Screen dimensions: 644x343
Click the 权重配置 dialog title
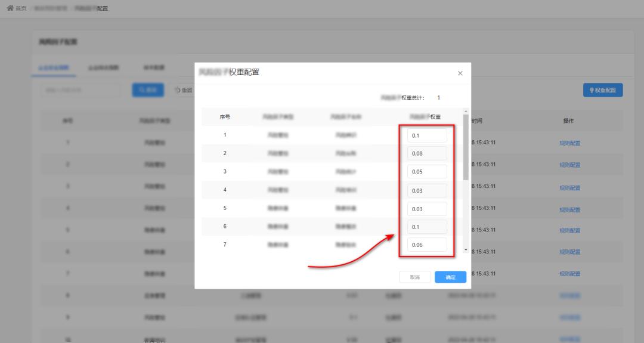coord(229,72)
